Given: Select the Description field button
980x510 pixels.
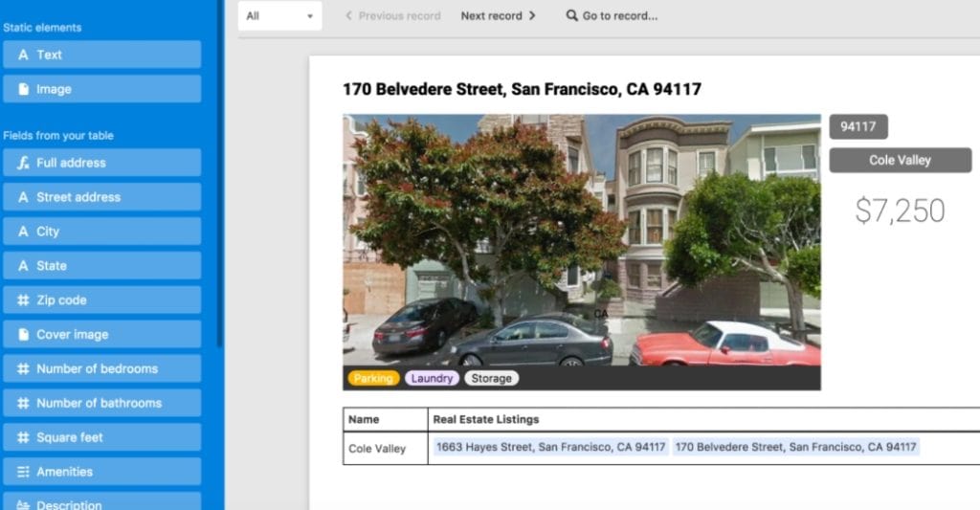Looking at the screenshot, I should 101,502.
